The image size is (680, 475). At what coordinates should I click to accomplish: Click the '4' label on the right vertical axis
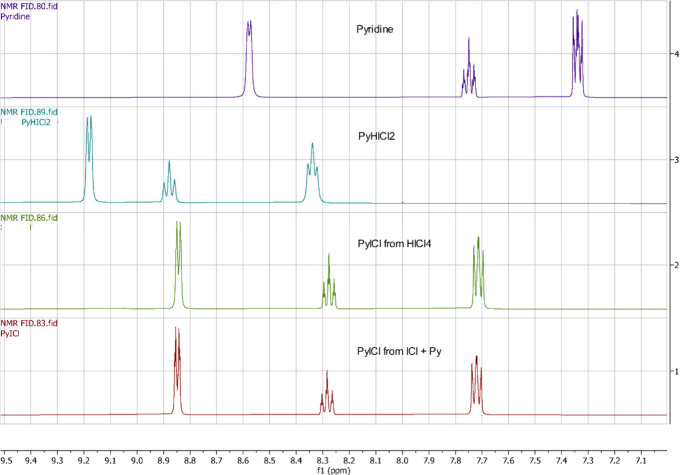click(x=677, y=53)
